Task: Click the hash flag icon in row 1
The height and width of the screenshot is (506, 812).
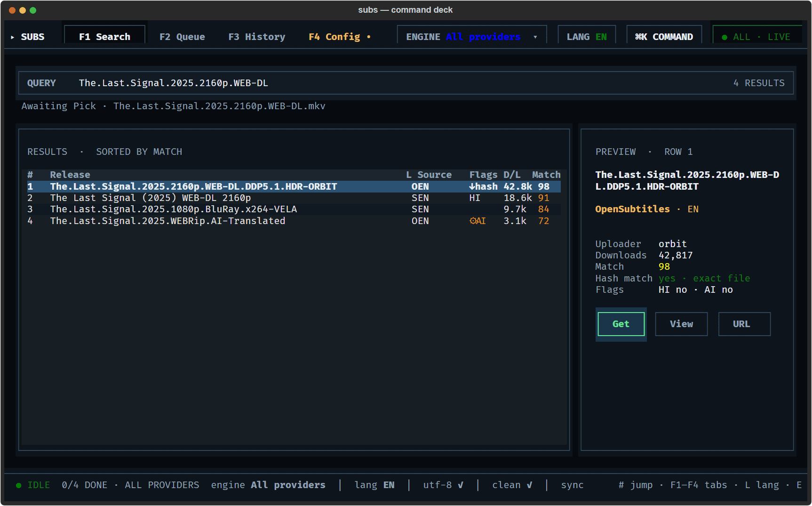Action: [x=483, y=186]
